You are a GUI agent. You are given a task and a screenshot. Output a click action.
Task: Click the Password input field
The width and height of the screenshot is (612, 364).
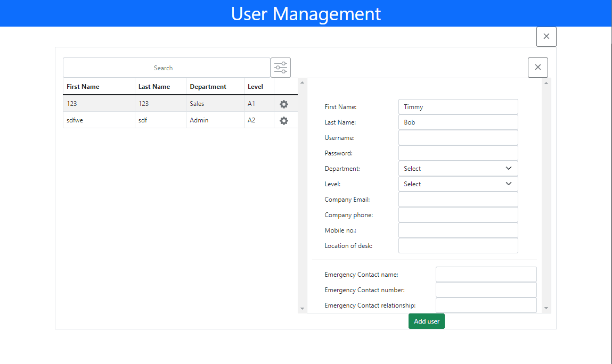458,153
